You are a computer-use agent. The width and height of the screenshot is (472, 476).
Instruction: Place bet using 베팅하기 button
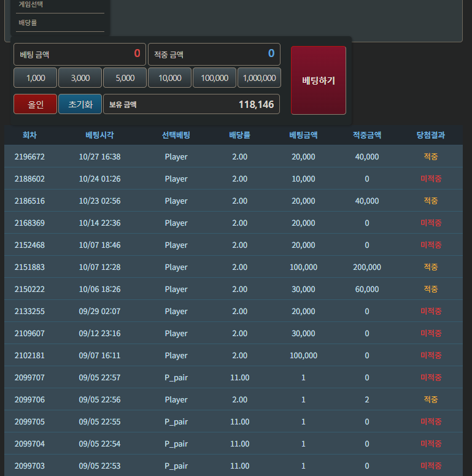[x=319, y=80]
